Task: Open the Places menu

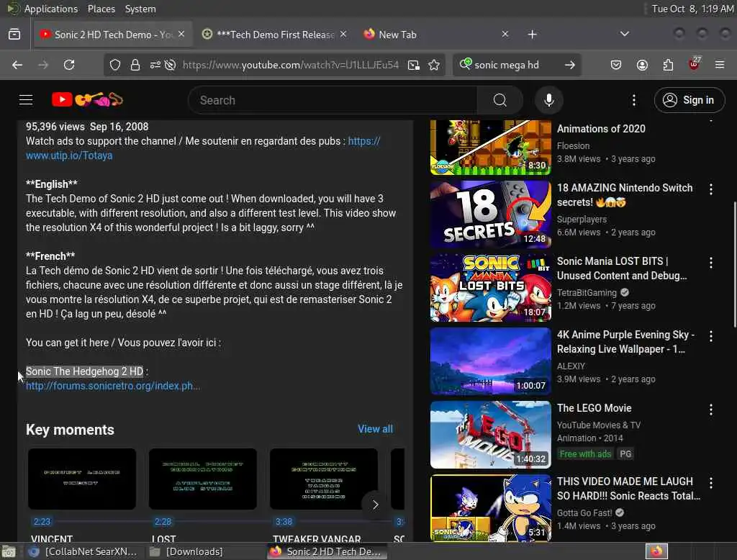Action: point(101,9)
